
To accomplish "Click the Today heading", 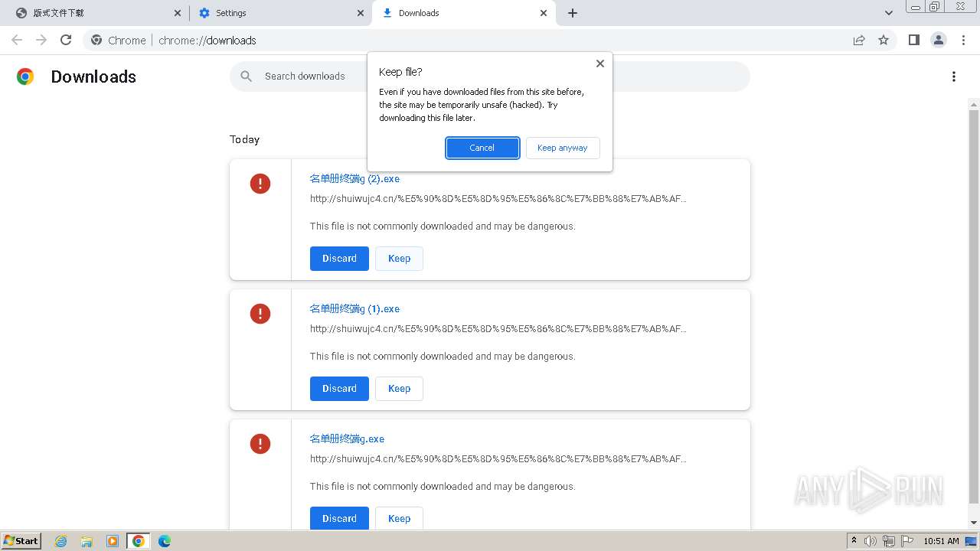I will click(244, 139).
